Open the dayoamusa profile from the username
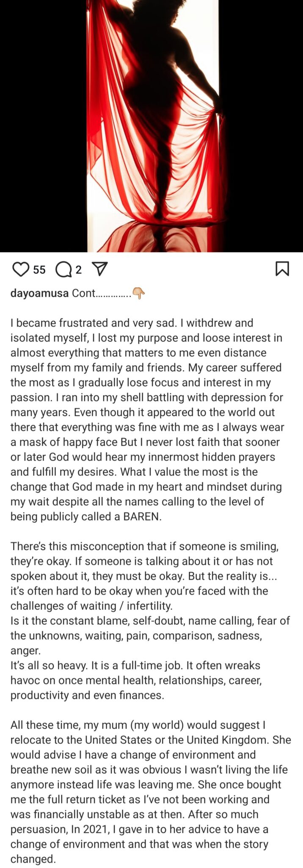 pos(39,293)
